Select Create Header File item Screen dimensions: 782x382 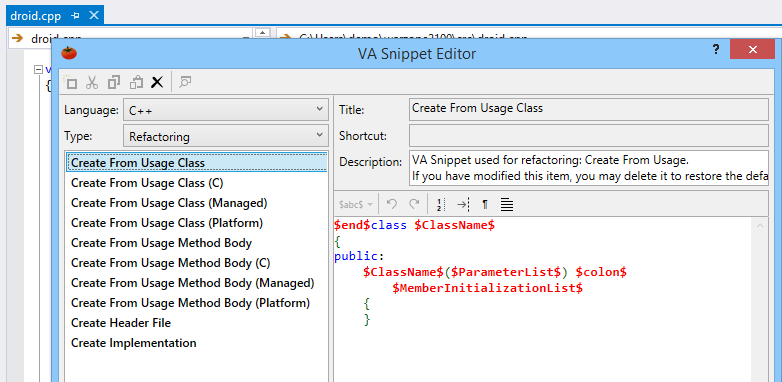196,323
